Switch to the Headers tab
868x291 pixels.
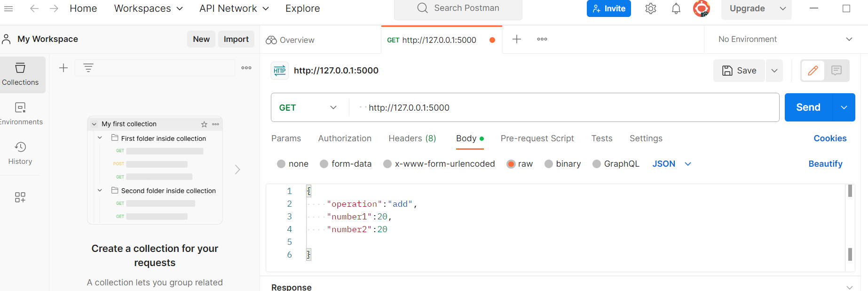coord(412,138)
